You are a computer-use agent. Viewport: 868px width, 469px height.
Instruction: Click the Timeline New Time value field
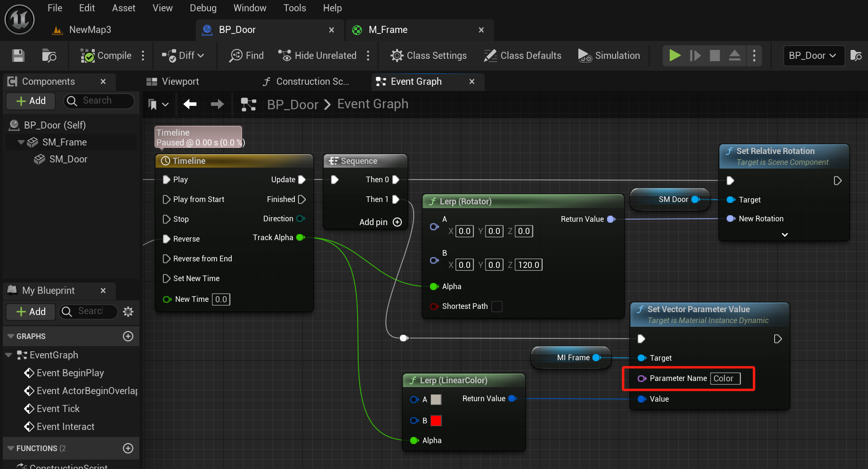pos(221,299)
